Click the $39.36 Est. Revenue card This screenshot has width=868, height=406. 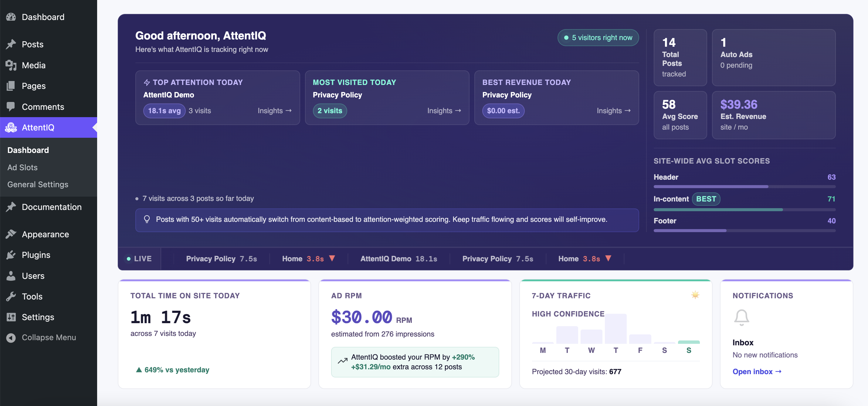point(773,115)
